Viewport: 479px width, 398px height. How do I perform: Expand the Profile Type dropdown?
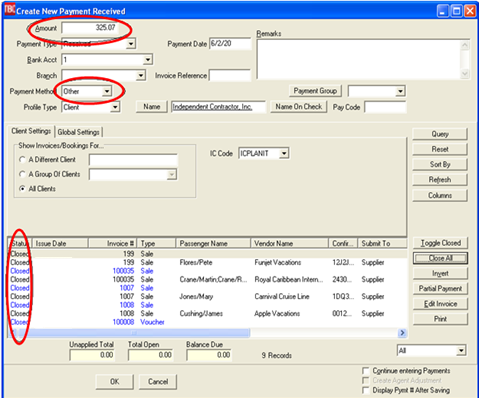(x=115, y=107)
